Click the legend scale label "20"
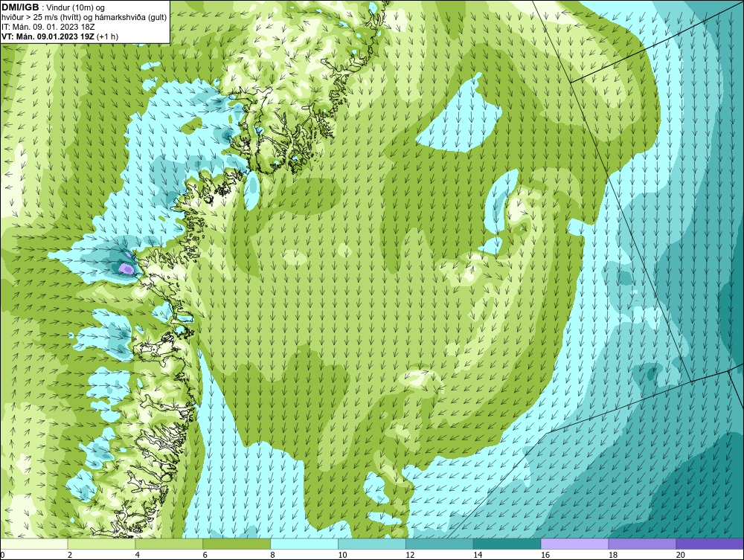This screenshot has width=744, height=560. click(681, 555)
